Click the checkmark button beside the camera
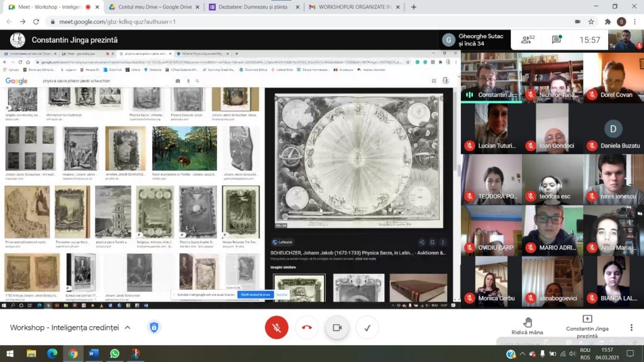The width and height of the screenshot is (644, 362). click(x=367, y=327)
